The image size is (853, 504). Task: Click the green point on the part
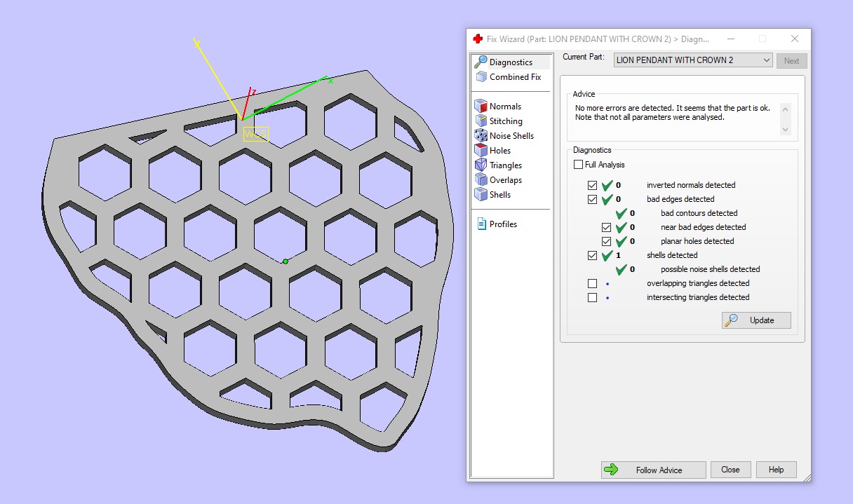tap(285, 261)
